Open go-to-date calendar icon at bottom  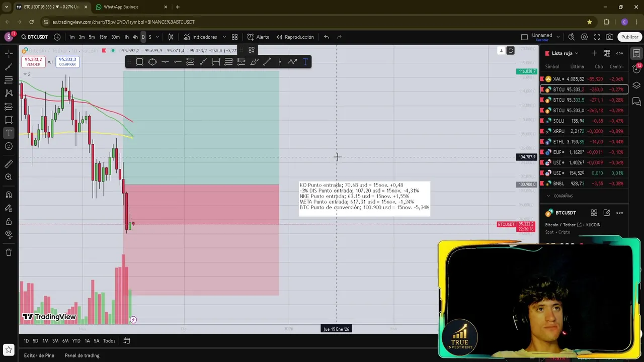[x=127, y=341]
